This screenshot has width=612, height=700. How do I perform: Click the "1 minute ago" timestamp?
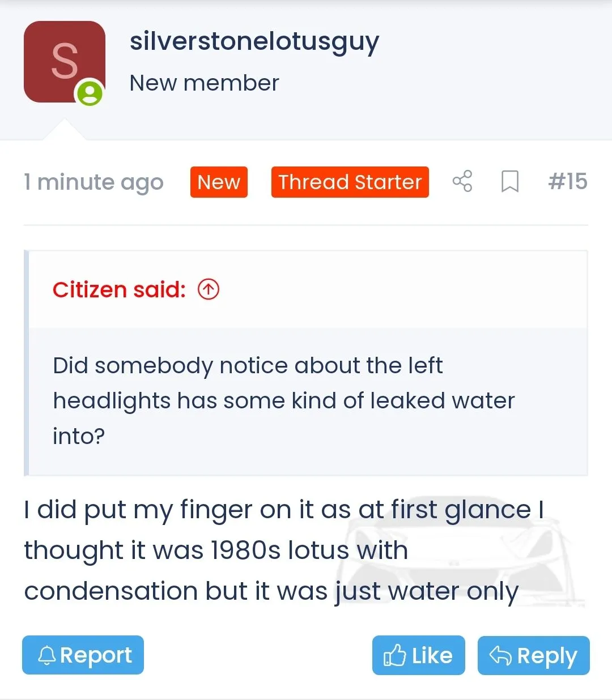pyautogui.click(x=93, y=182)
